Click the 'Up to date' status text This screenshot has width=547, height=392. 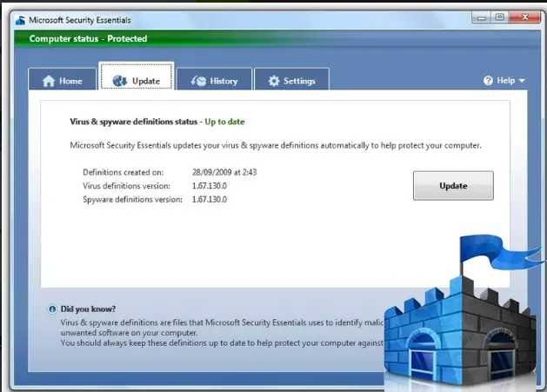(224, 122)
